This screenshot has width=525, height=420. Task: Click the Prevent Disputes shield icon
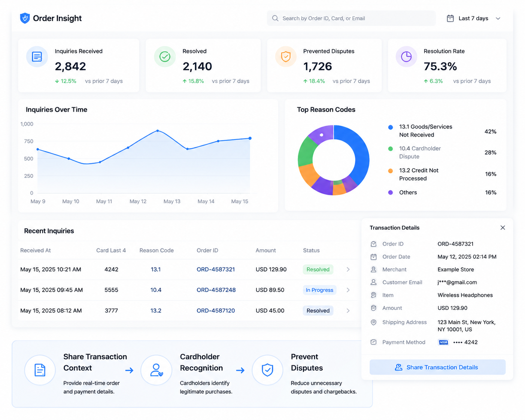point(267,370)
